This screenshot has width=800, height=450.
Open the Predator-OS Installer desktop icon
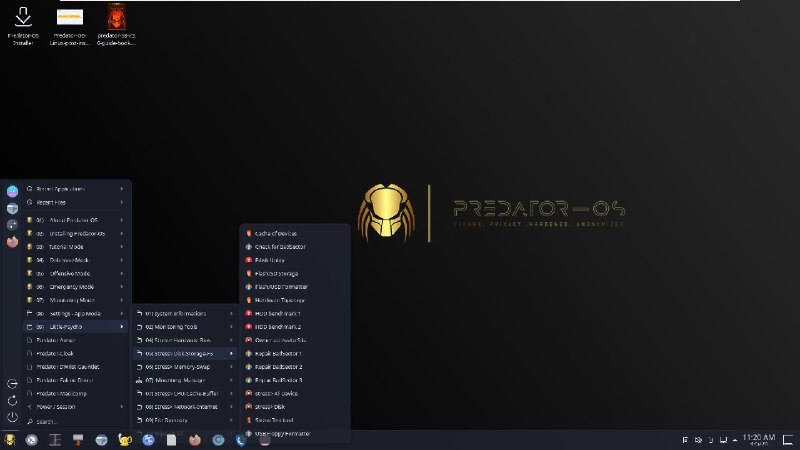(23, 26)
